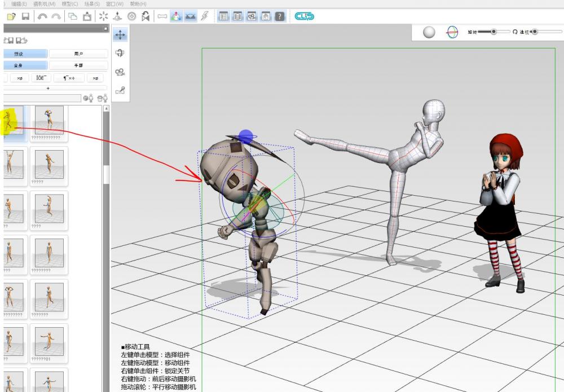Toggle the first panel layout icon
This screenshot has height=392, width=564.
click(223, 16)
